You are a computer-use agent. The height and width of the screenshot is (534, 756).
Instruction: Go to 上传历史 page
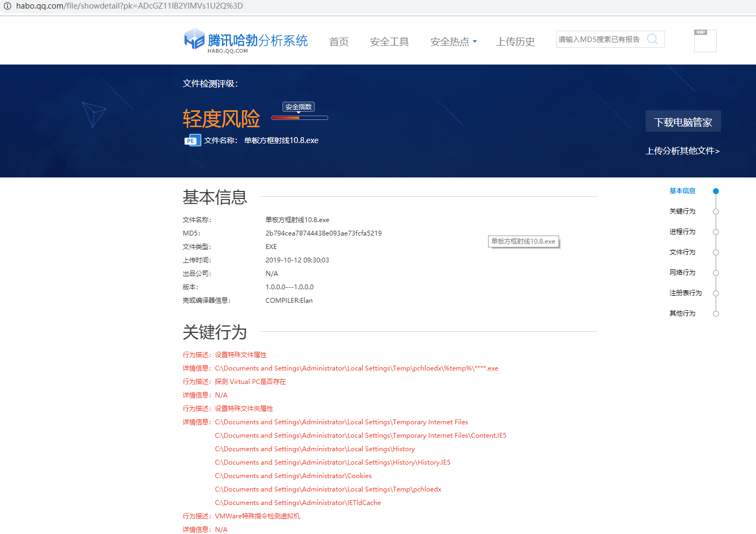[515, 42]
